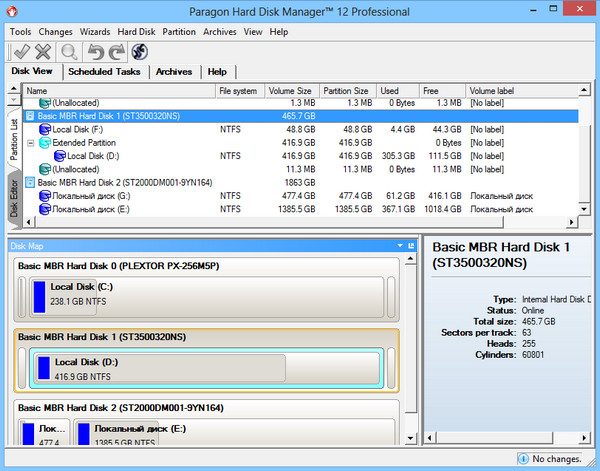The height and width of the screenshot is (471, 600).
Task: Collapse the Extended Partition tree node
Action: [31, 143]
